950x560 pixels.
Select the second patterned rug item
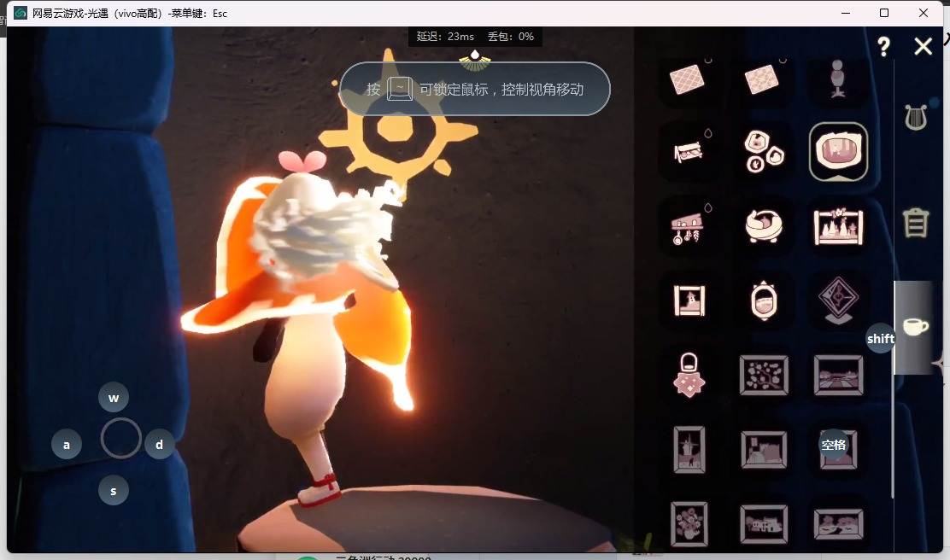click(761, 79)
